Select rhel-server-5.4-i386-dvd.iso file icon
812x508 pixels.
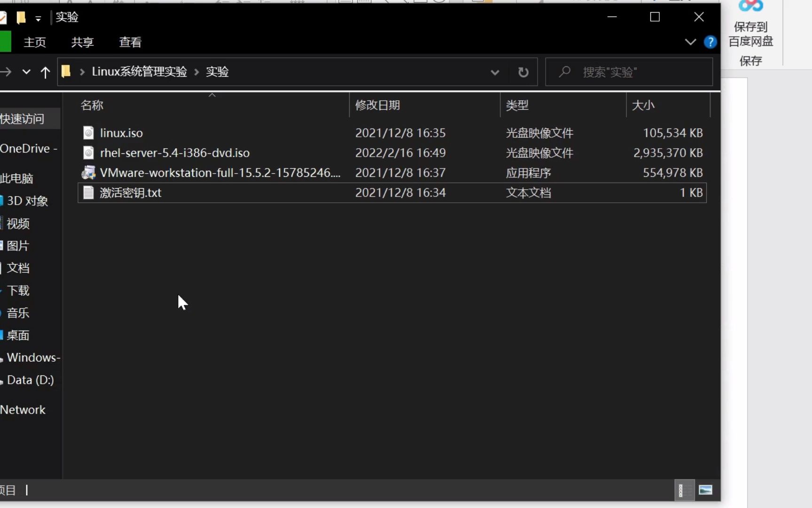coord(88,153)
